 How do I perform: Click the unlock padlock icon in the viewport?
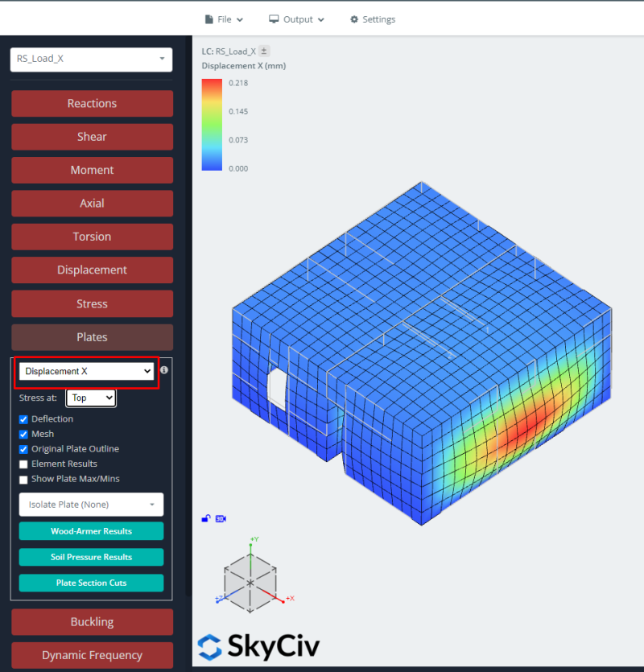[x=206, y=518]
